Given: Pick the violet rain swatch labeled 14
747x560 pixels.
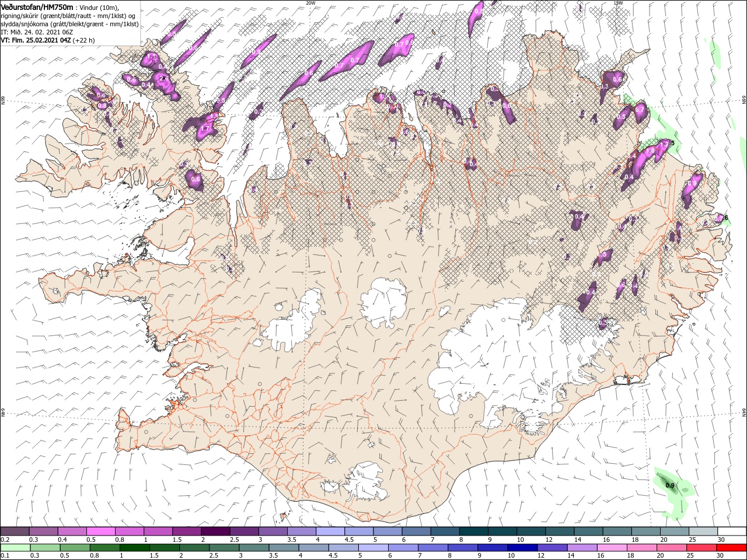Looking at the screenshot, I should (581, 548).
